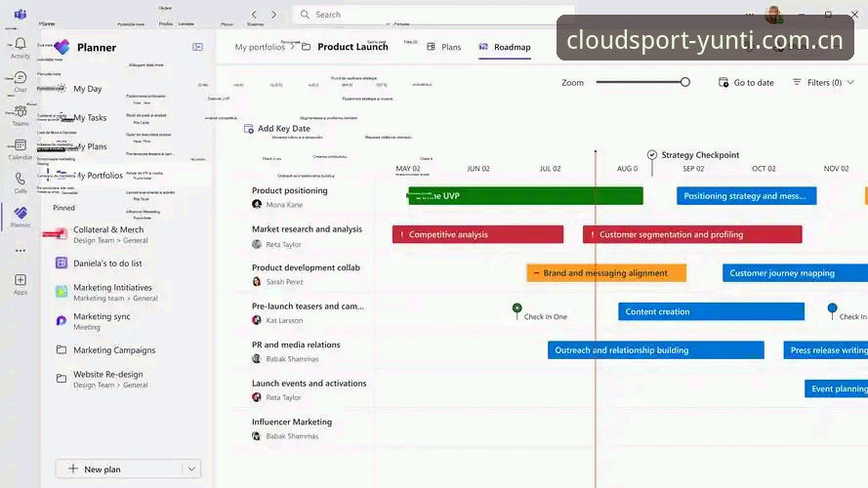Screen dimensions: 868x488
Task: Open the Competitive analysis task bar
Action: pos(477,234)
